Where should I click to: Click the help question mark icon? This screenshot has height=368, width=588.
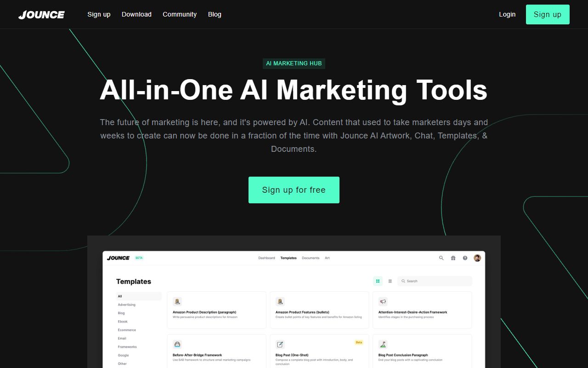pyautogui.click(x=465, y=258)
